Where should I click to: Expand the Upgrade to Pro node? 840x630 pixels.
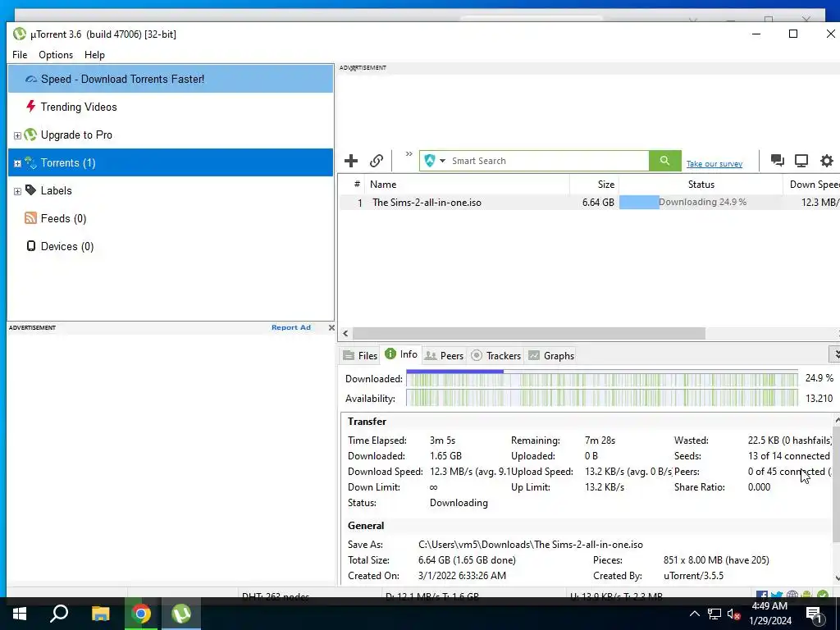pos(17,135)
